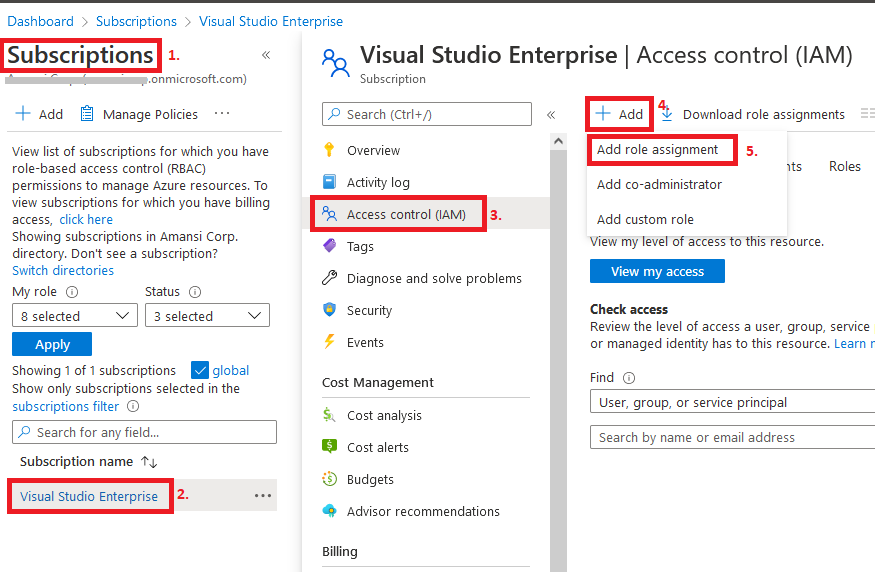The width and height of the screenshot is (875, 572).
Task: Click the Apply button
Action: (x=52, y=344)
